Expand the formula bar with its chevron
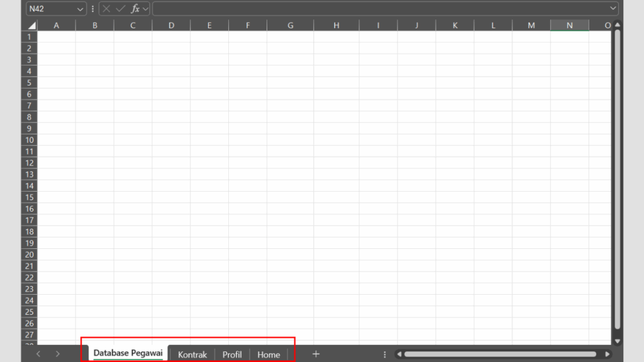 click(x=612, y=9)
